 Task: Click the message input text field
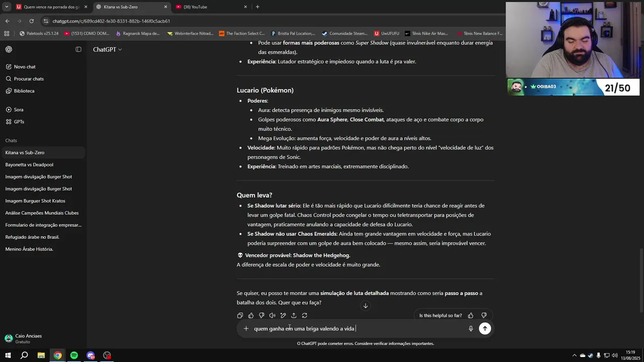click(357, 329)
